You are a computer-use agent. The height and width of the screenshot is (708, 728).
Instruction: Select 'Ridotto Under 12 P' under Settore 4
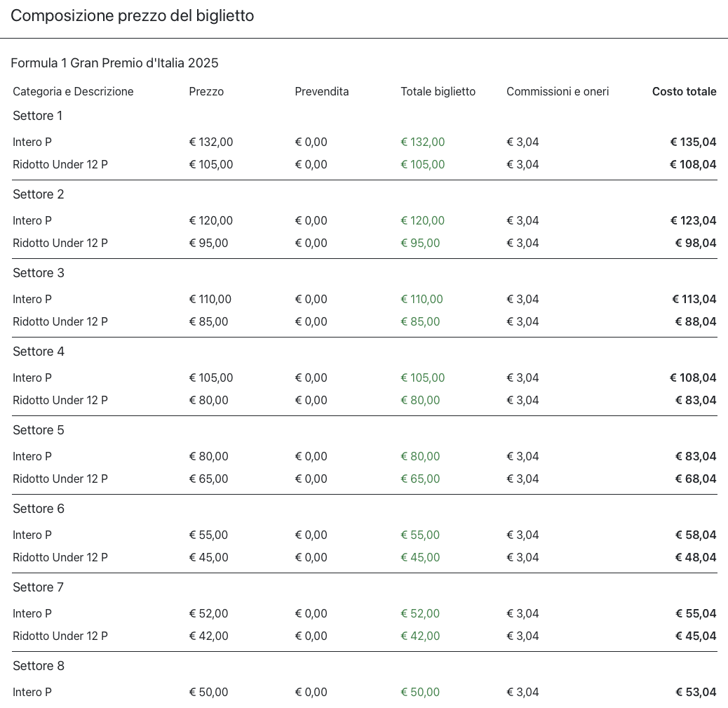coord(60,400)
